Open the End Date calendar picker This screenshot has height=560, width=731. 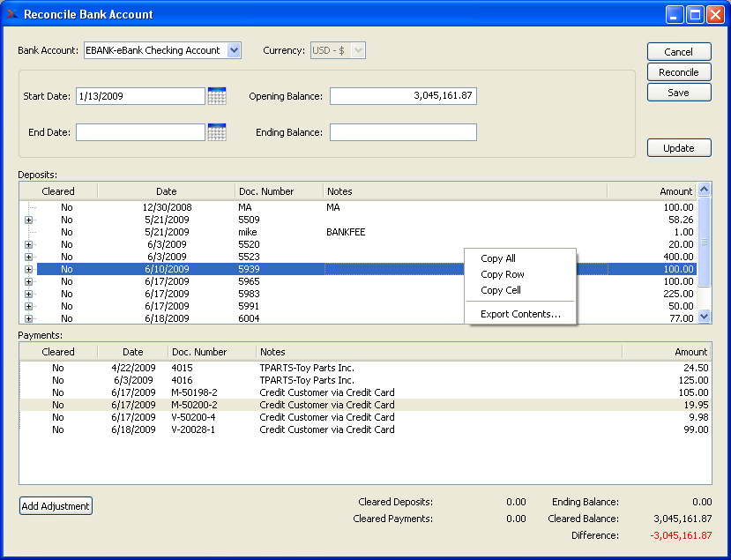click(x=217, y=132)
